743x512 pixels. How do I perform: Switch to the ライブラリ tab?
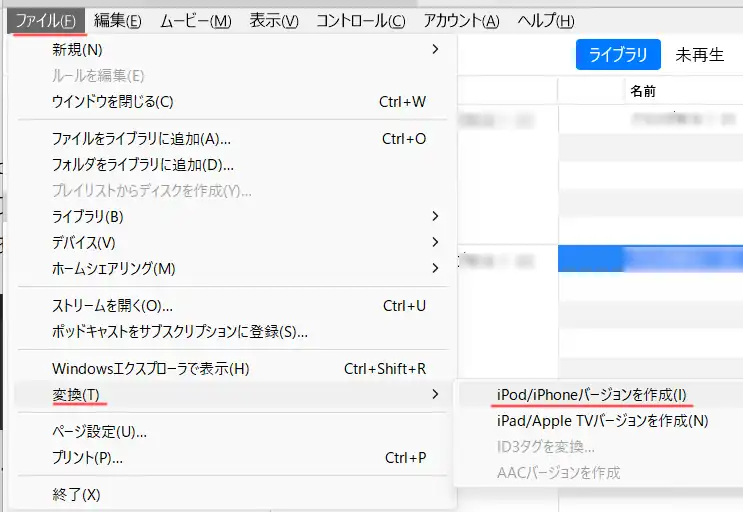(x=617, y=55)
